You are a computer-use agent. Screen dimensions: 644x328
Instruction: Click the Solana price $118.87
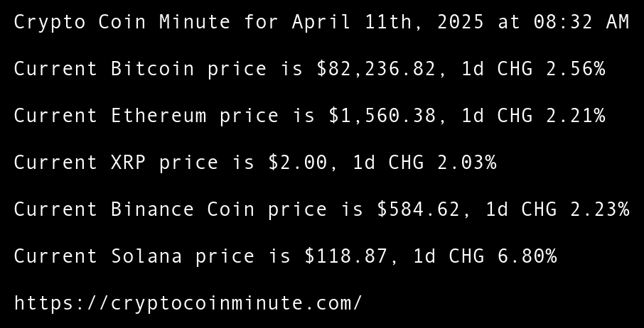point(345,256)
